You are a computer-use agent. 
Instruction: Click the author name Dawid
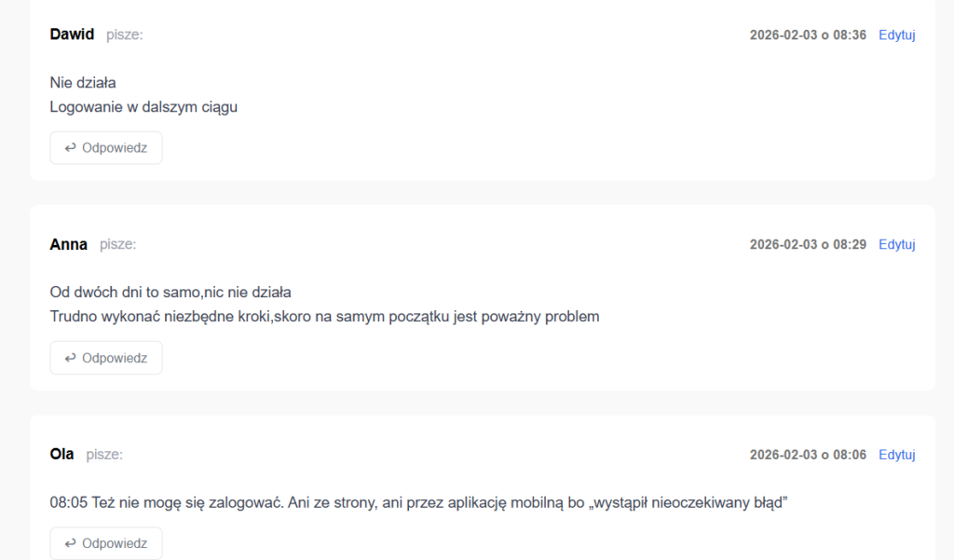tap(72, 34)
